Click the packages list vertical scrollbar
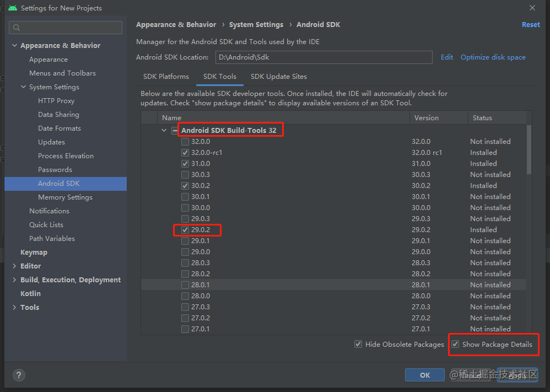 (529, 150)
